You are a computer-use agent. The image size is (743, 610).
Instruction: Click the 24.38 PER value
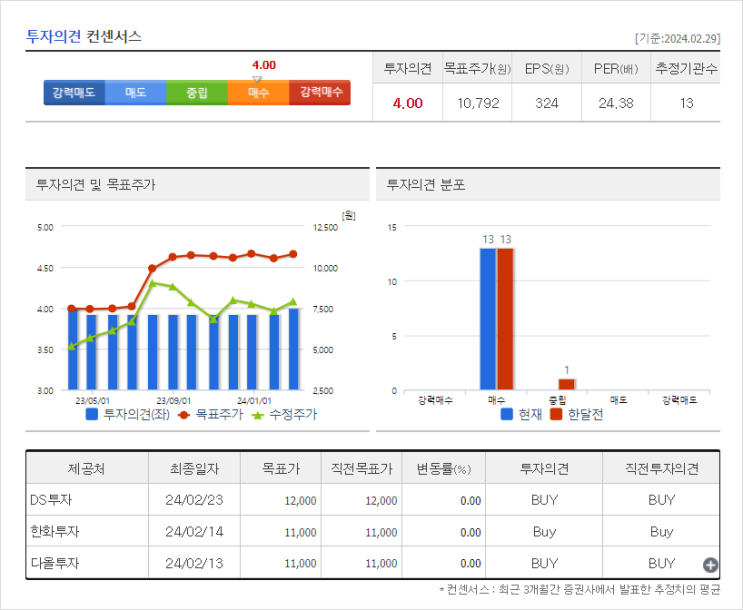click(616, 103)
